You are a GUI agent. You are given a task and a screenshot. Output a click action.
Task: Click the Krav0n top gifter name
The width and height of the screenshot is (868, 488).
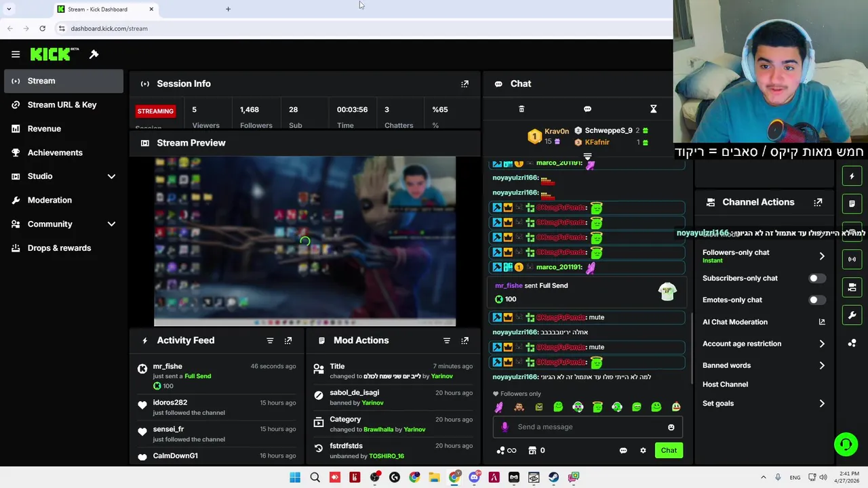click(556, 131)
